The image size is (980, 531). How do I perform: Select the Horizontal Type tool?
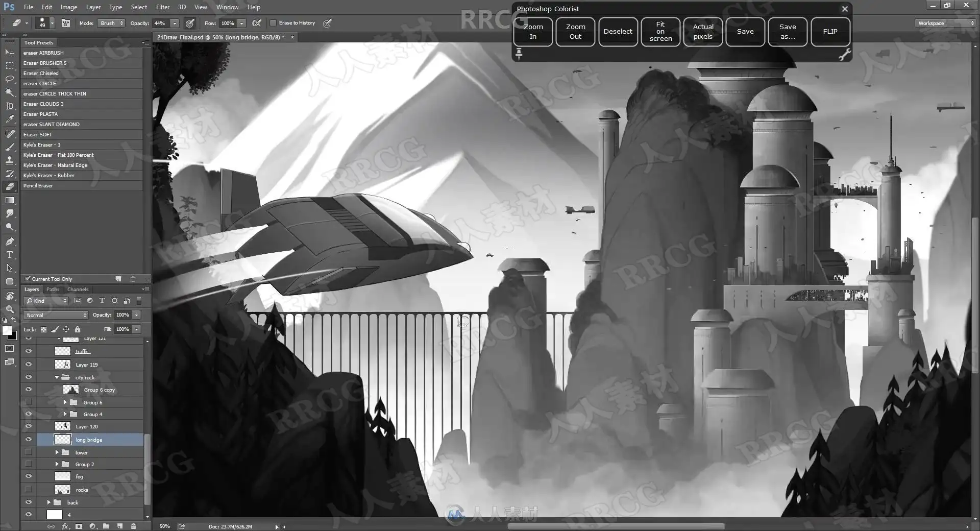tap(10, 255)
